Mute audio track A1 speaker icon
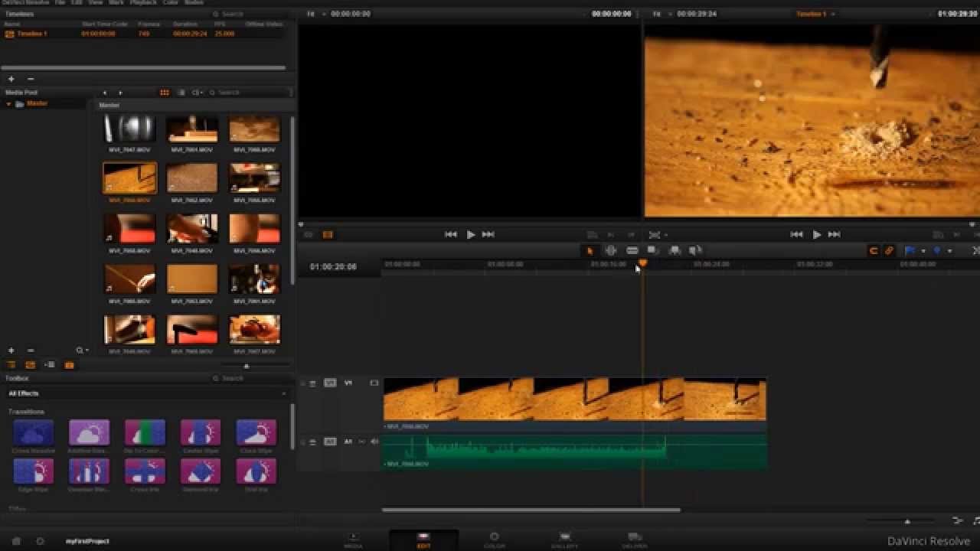Image resolution: width=980 pixels, height=551 pixels. pos(374,442)
